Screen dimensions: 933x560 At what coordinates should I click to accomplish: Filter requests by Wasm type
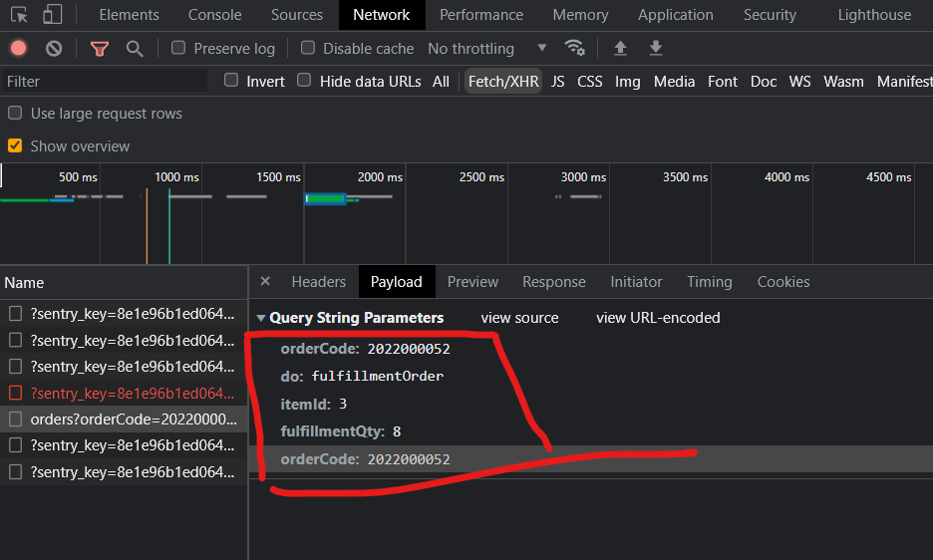(x=843, y=82)
